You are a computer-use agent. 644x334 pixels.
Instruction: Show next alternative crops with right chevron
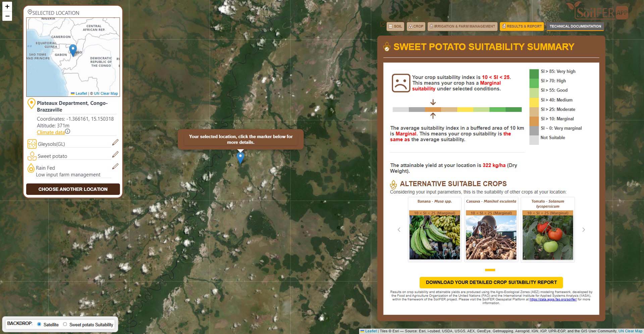point(584,230)
